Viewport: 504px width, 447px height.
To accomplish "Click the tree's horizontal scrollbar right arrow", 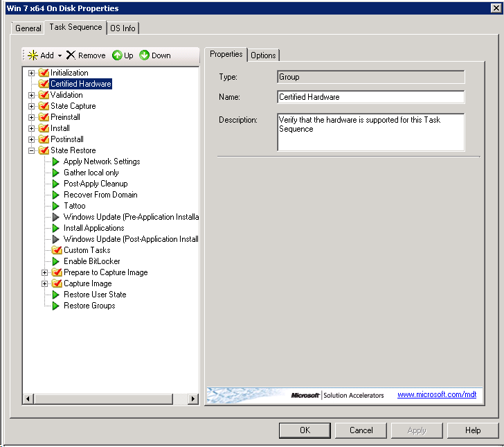I will pos(193,399).
